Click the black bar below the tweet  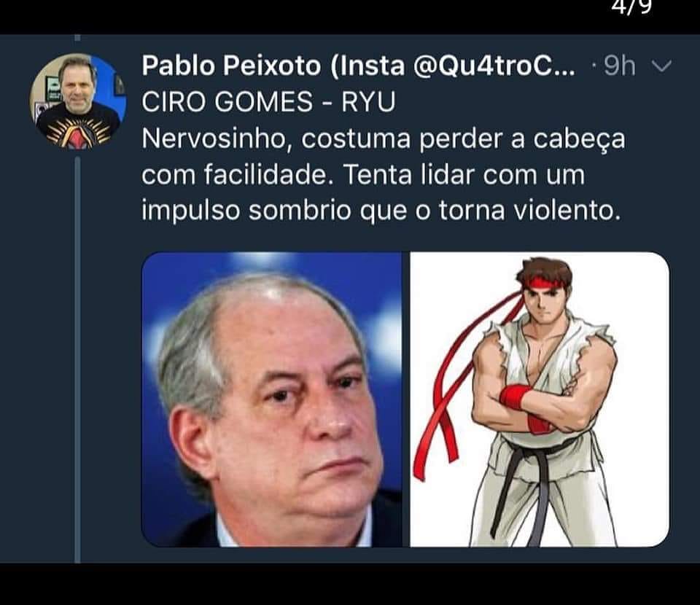click(x=350, y=584)
